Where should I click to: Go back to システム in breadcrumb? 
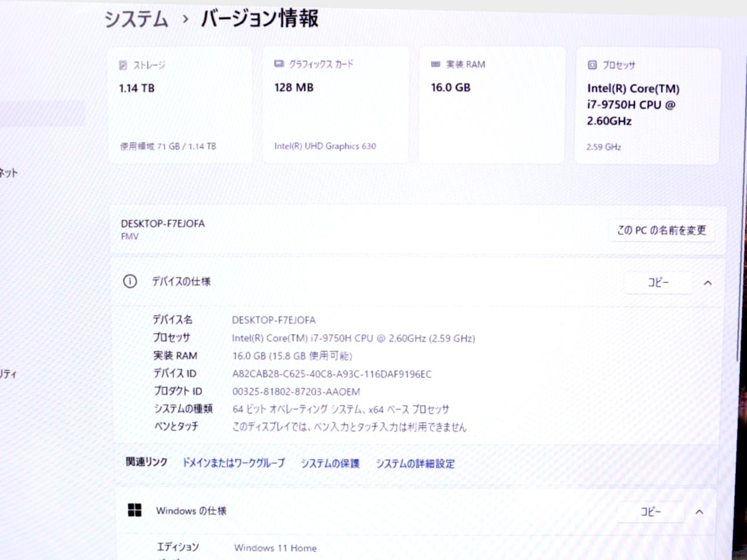click(136, 19)
